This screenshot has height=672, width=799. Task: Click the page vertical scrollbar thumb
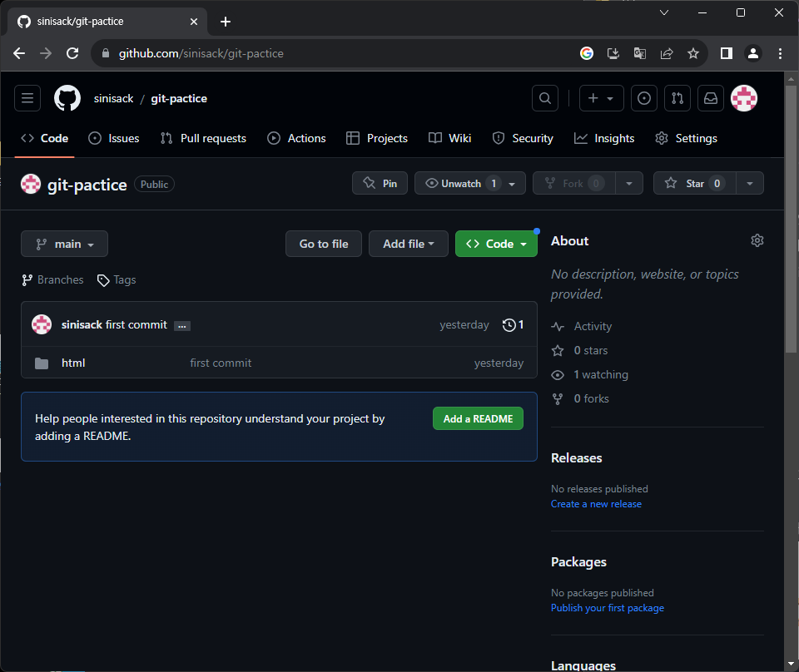(x=791, y=219)
